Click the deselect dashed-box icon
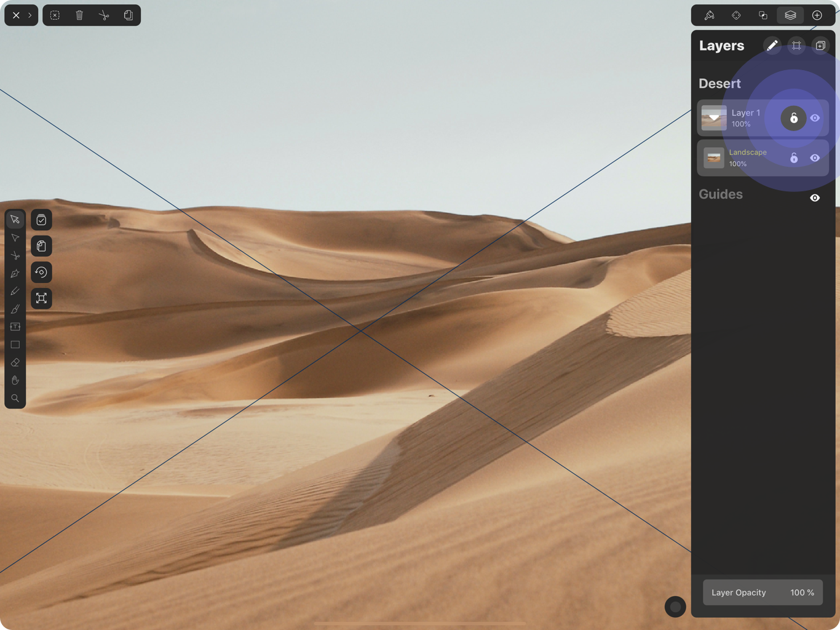 [55, 15]
